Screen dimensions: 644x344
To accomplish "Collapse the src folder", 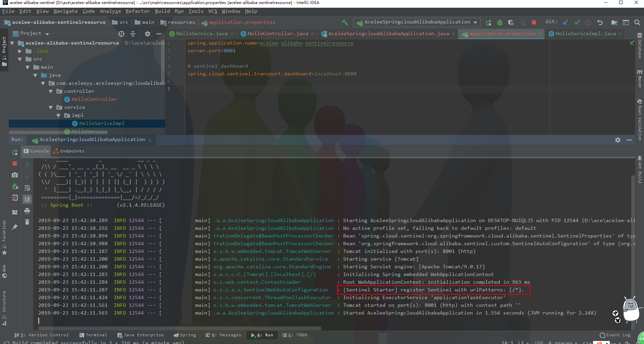I will [x=20, y=59].
